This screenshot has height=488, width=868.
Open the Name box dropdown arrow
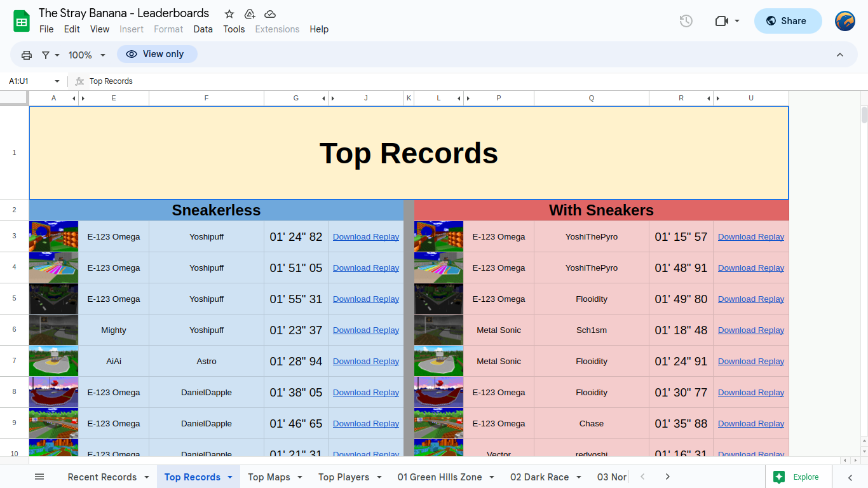pyautogui.click(x=57, y=81)
